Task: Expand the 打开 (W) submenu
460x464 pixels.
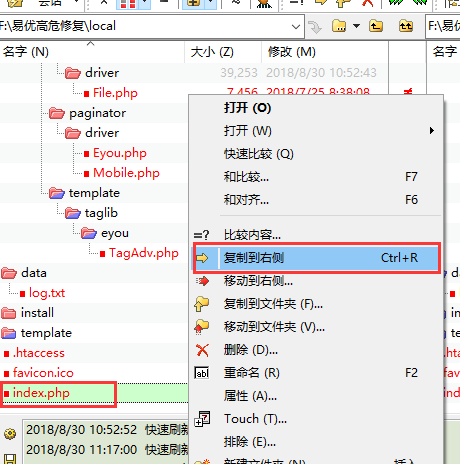Action: pyautogui.click(x=317, y=130)
